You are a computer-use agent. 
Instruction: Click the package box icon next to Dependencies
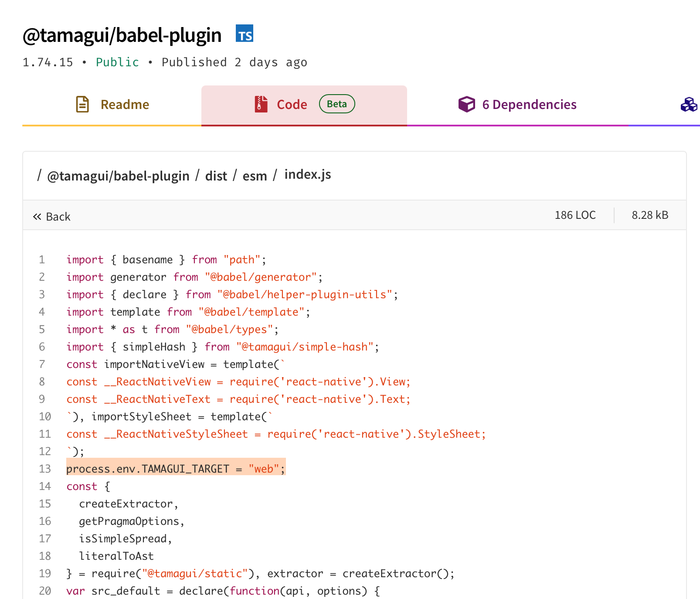(x=466, y=105)
